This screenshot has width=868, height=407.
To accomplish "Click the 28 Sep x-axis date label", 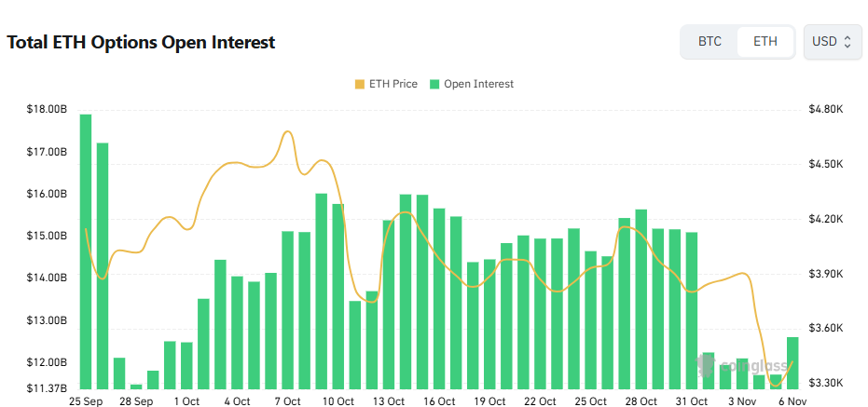I will click(136, 401).
